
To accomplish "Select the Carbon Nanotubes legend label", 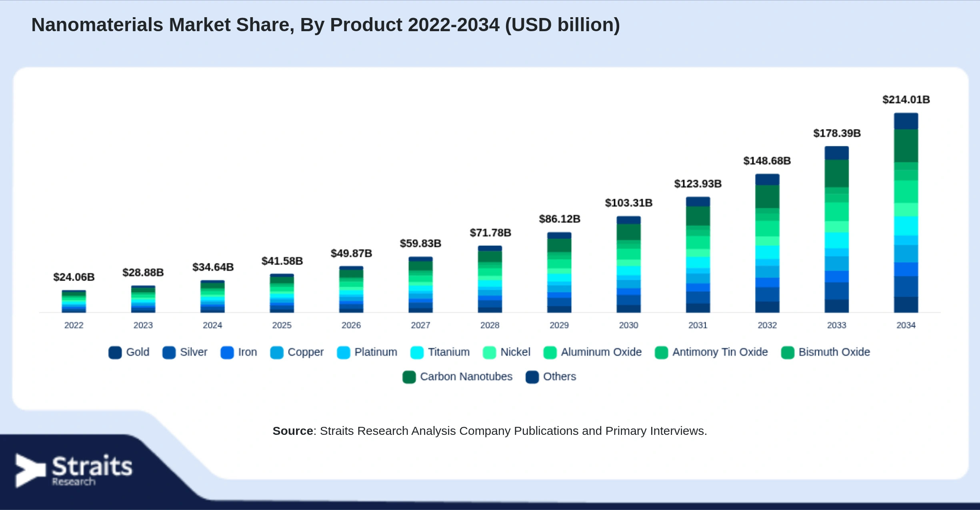I will (466, 377).
